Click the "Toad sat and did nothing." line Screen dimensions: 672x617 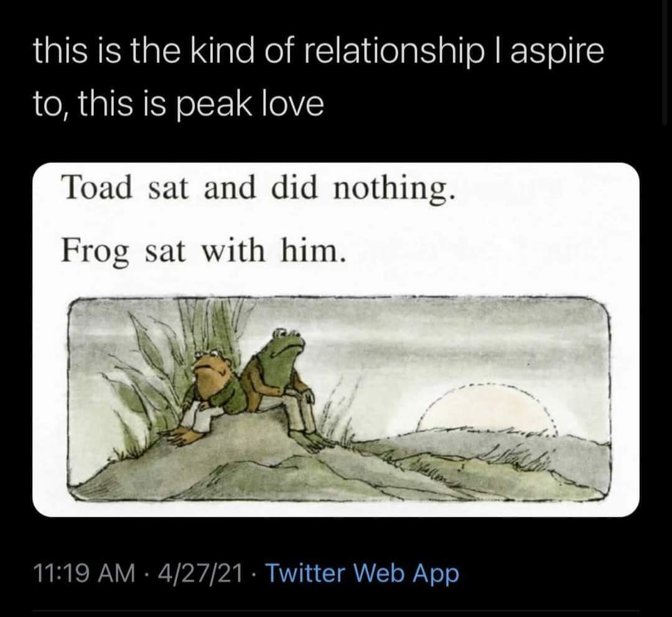coord(258,190)
